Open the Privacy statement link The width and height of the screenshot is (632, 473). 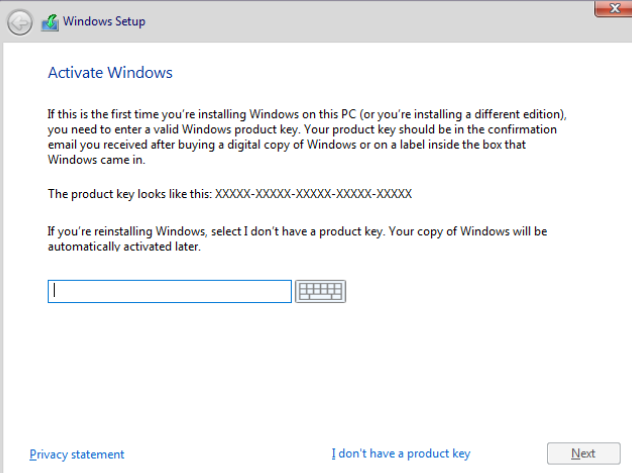click(77, 454)
